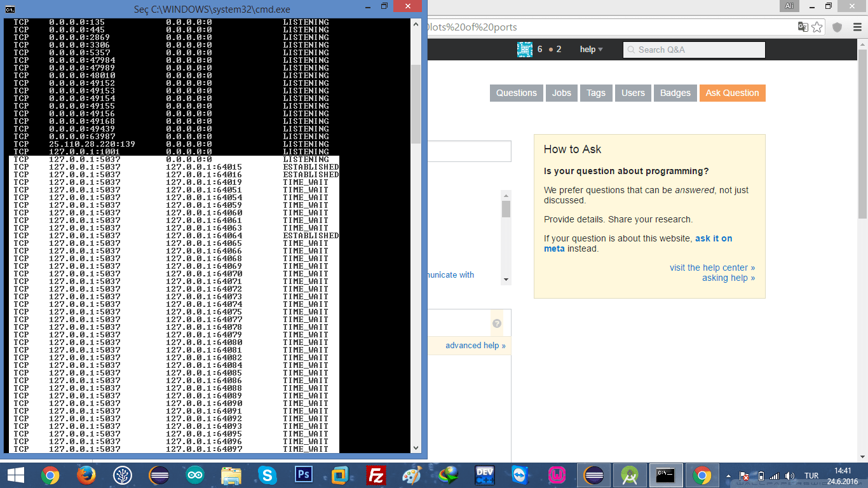Launch FileZilla from the taskbar
868x488 pixels.
377,475
